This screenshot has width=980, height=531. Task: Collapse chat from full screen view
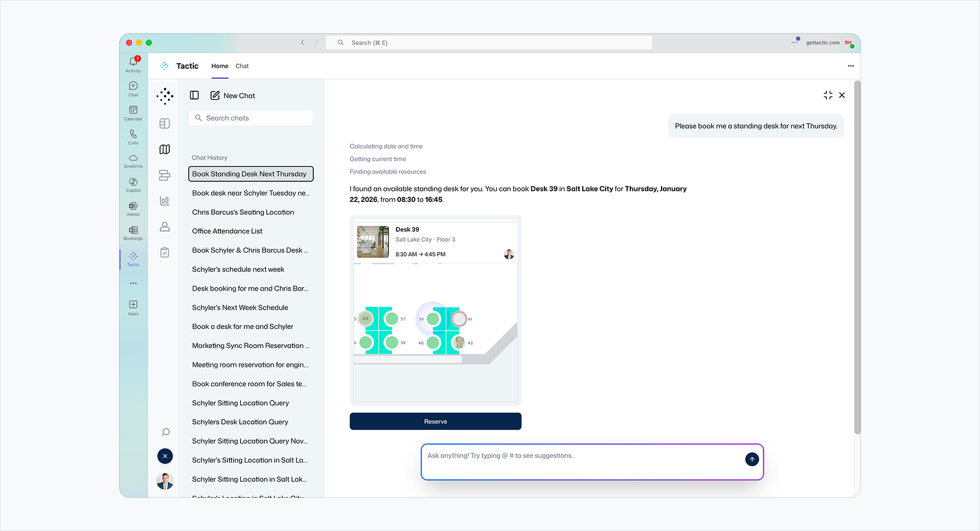click(828, 95)
